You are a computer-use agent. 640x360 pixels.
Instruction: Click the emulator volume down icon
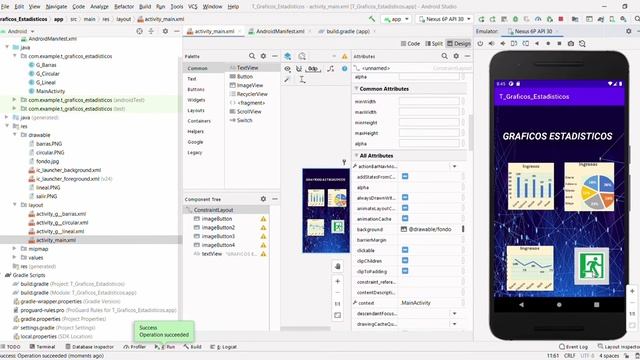point(503,43)
